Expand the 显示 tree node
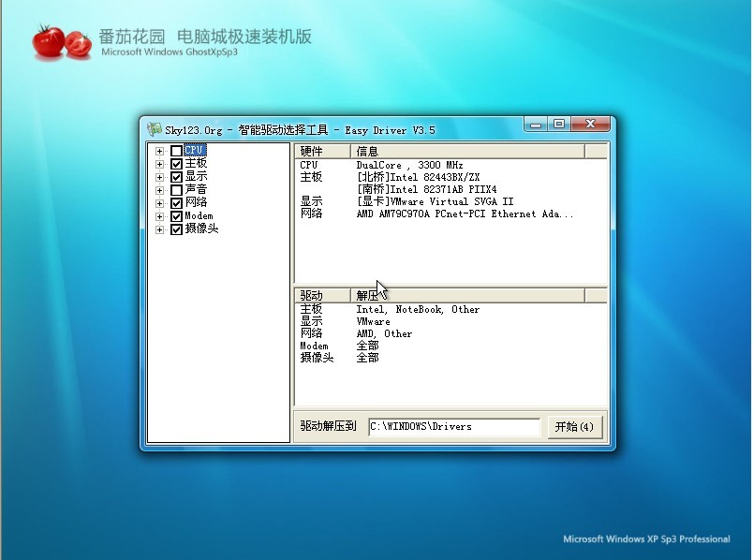 [159, 177]
